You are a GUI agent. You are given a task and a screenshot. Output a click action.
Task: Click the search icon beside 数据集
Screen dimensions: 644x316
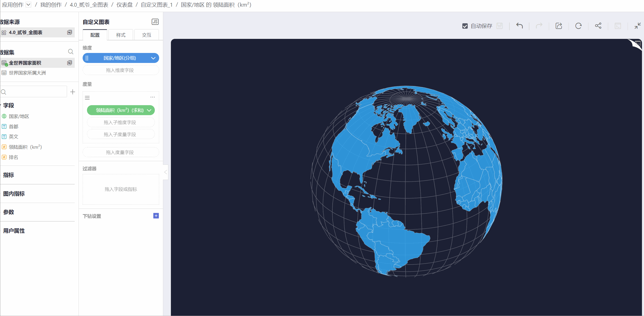pyautogui.click(x=71, y=52)
